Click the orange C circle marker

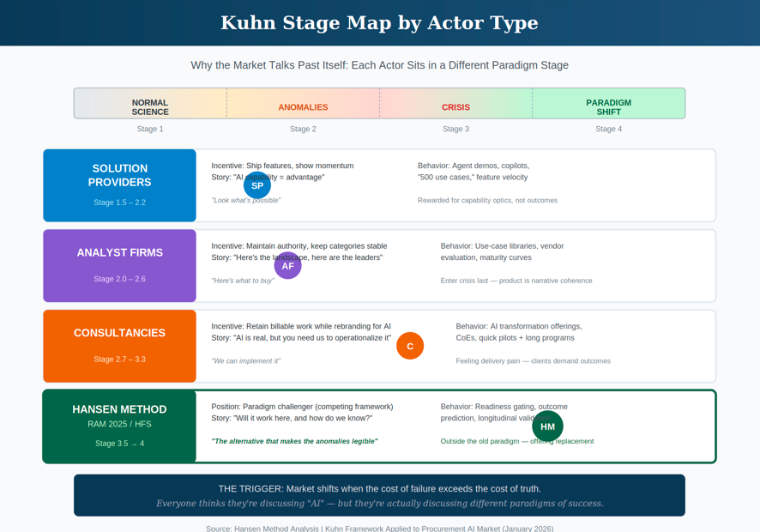pos(410,346)
